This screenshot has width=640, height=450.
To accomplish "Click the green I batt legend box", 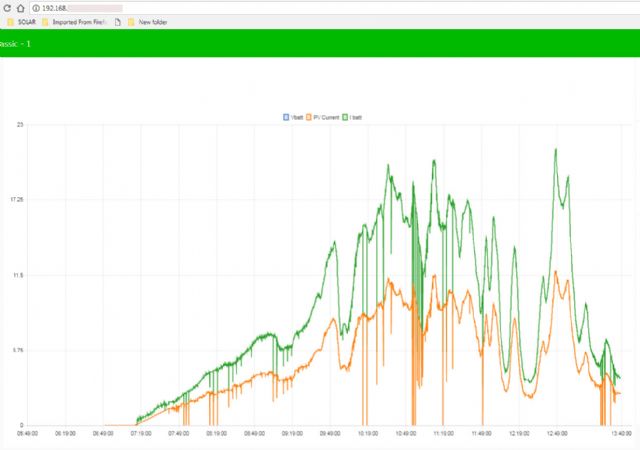I will (x=345, y=117).
